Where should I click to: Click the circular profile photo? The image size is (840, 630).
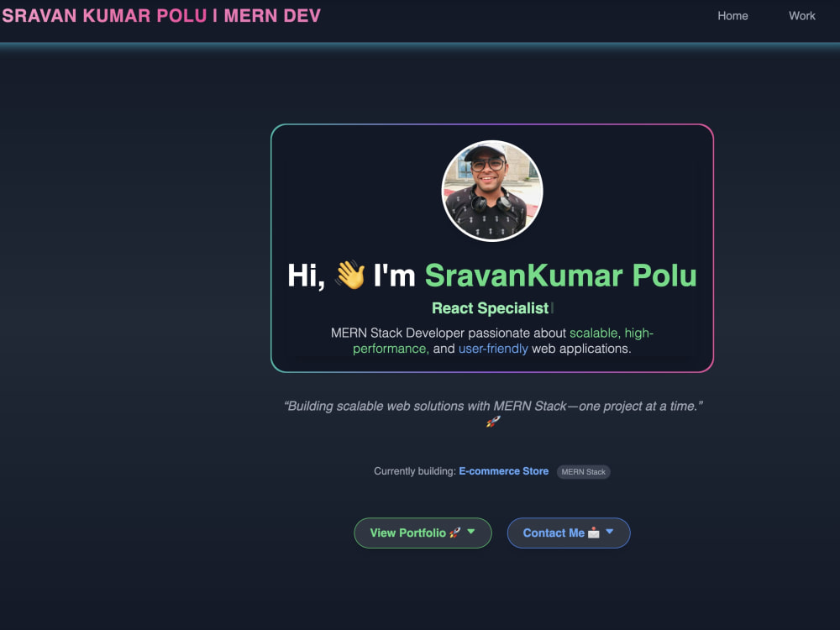point(491,192)
